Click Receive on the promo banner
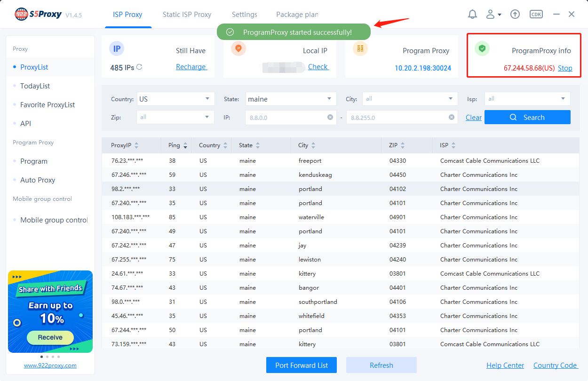The image size is (588, 381). [50, 337]
